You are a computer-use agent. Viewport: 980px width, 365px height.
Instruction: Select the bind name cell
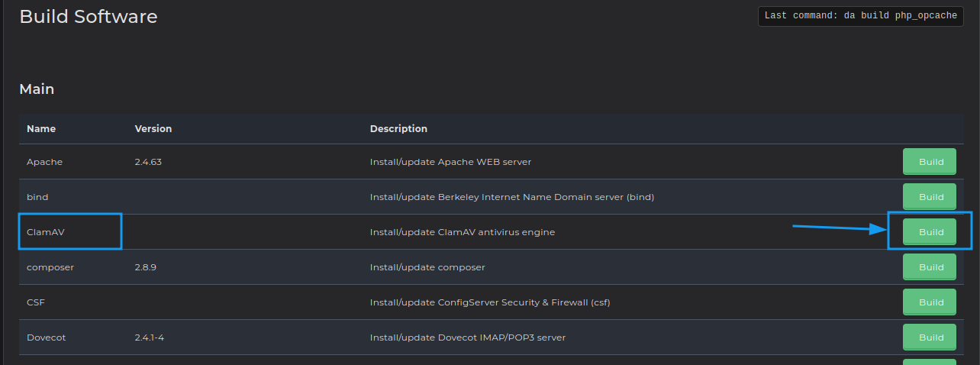tap(37, 197)
